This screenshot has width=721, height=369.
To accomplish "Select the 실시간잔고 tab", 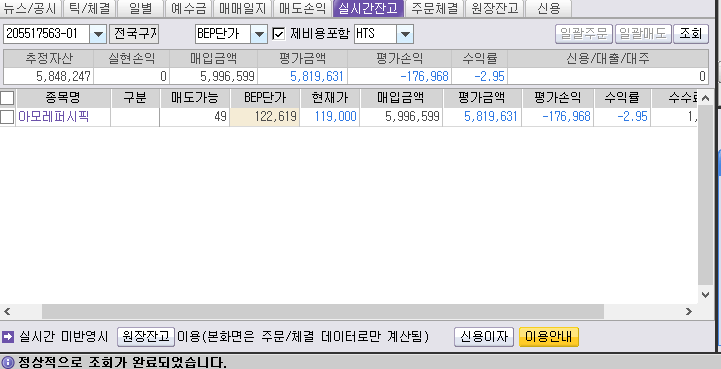I will point(368,8).
